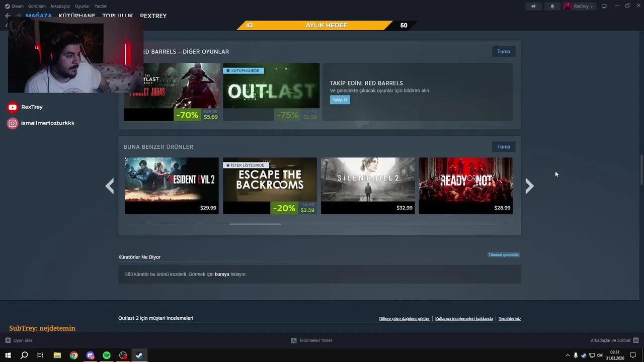
Task: Open the Outlast game capsule
Action: pyautogui.click(x=271, y=92)
